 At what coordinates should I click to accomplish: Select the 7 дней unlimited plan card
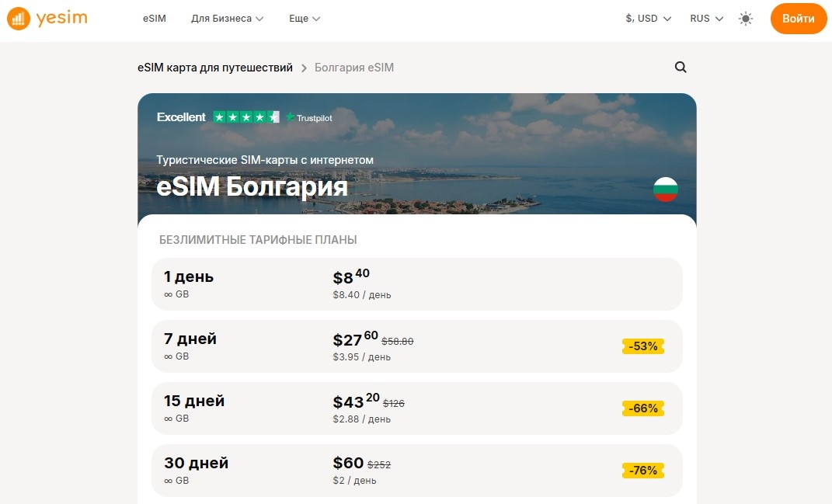[416, 346]
